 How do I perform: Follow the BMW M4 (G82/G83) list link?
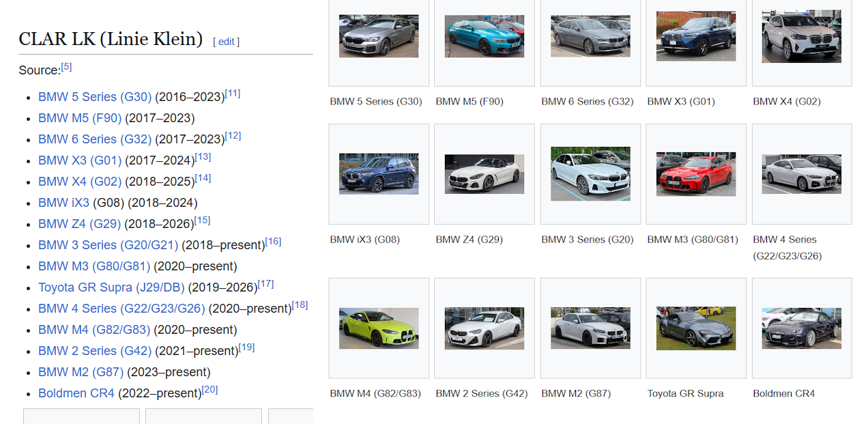pyautogui.click(x=94, y=330)
